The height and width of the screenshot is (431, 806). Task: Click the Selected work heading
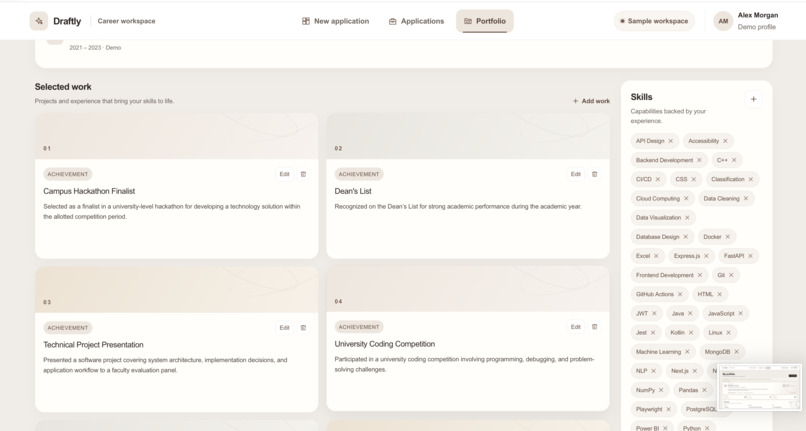pos(63,87)
